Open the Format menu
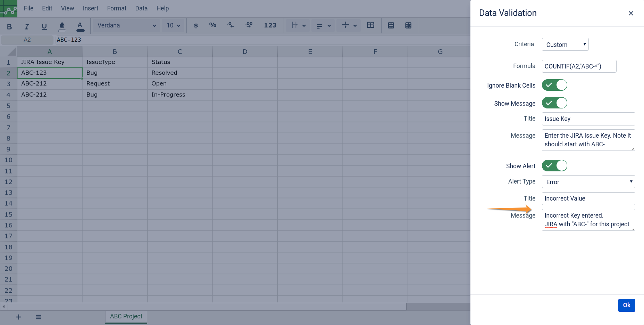Viewport: 644px width, 325px height. point(117,8)
